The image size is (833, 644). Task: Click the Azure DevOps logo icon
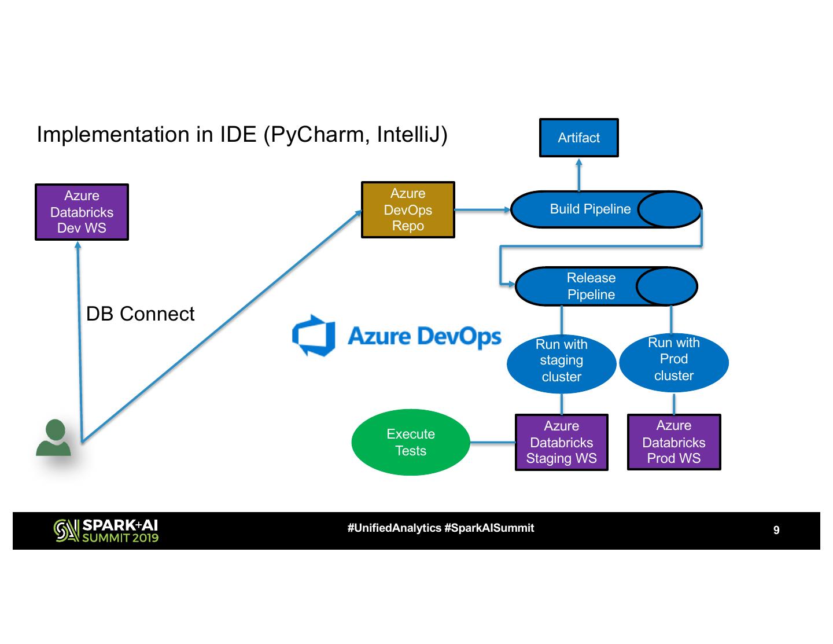(x=314, y=336)
